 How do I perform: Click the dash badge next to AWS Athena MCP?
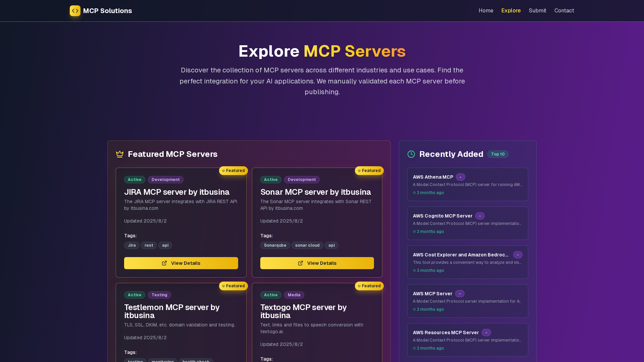[x=461, y=177]
